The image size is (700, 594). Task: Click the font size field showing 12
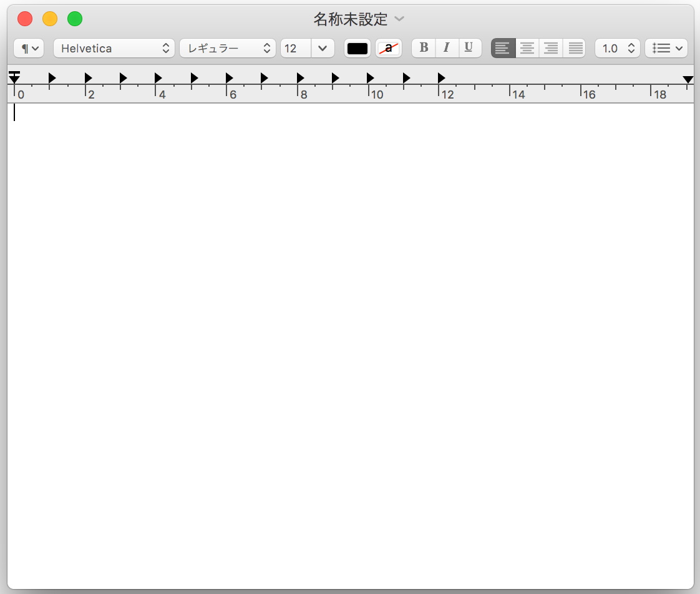point(296,48)
